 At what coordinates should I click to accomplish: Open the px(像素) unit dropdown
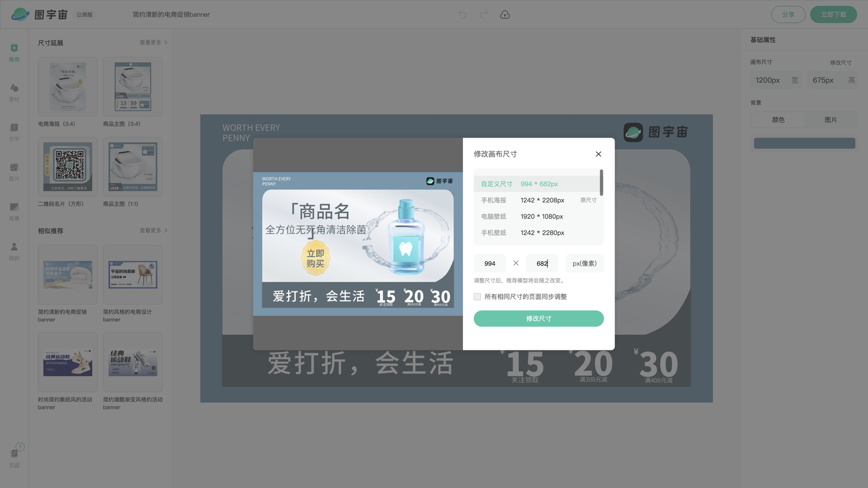click(x=584, y=263)
